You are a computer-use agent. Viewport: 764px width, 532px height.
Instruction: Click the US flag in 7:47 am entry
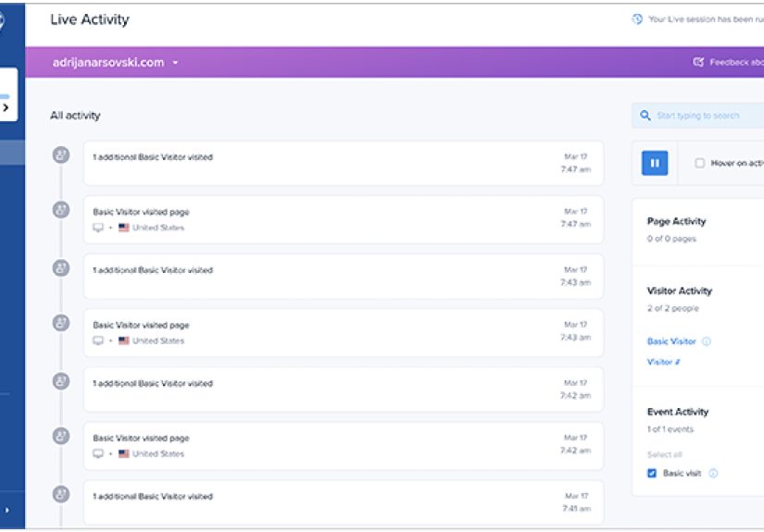pos(124,228)
